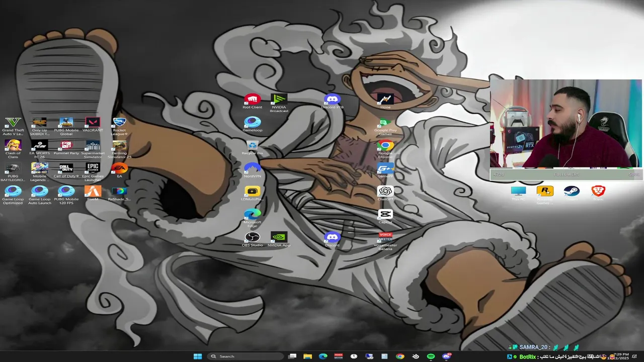
Task: Click the orange EA app icon
Action: [119, 170]
